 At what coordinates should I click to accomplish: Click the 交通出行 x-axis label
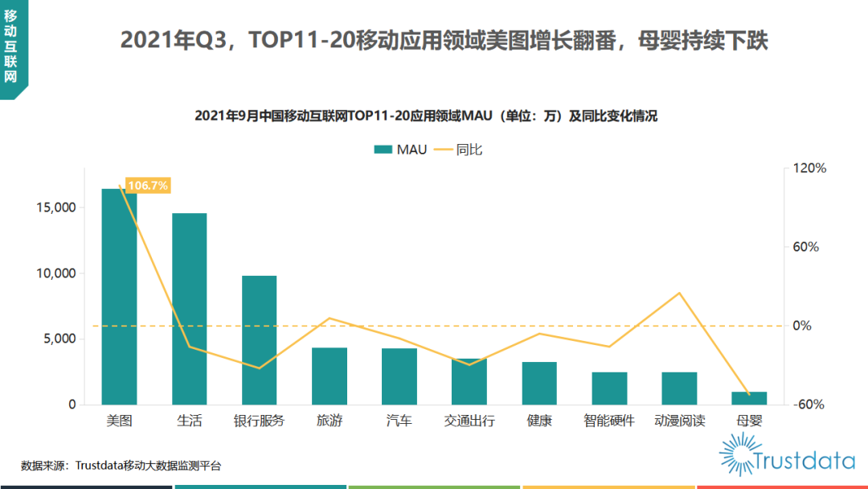(469, 421)
